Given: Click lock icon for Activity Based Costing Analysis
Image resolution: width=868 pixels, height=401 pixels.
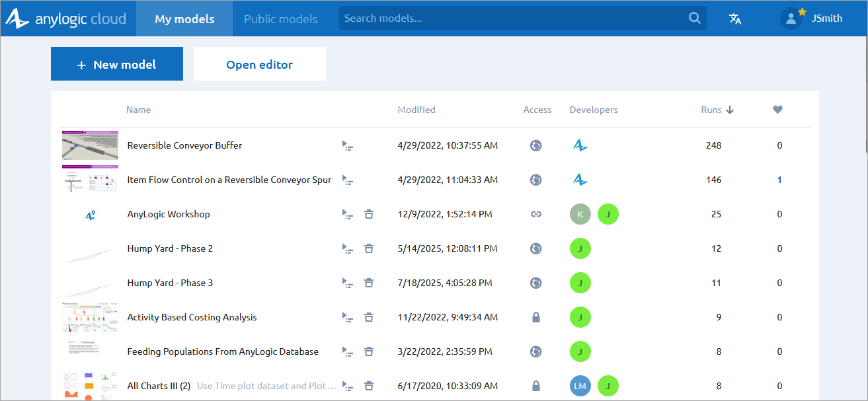Looking at the screenshot, I should [536, 317].
